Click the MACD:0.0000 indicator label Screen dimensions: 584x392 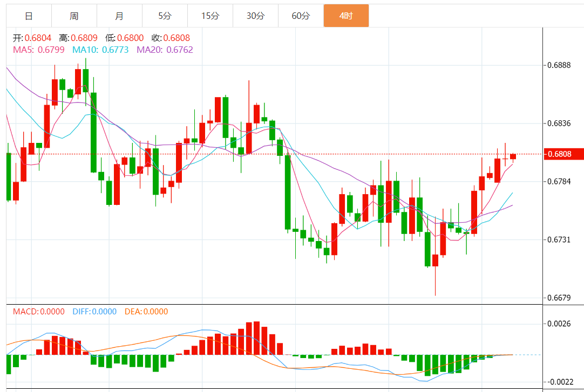[39, 312]
